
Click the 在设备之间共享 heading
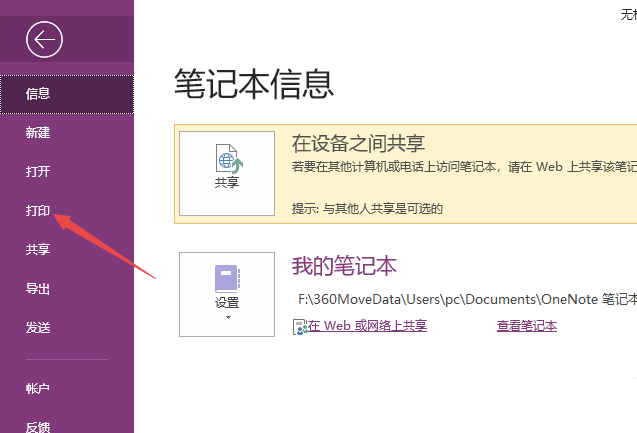pyautogui.click(x=358, y=143)
